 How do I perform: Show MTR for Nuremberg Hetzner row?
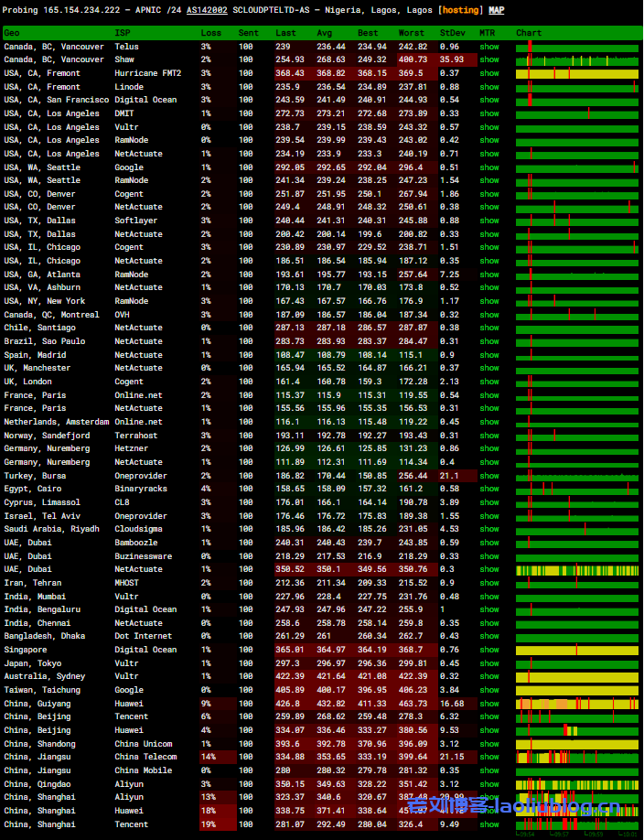[489, 448]
